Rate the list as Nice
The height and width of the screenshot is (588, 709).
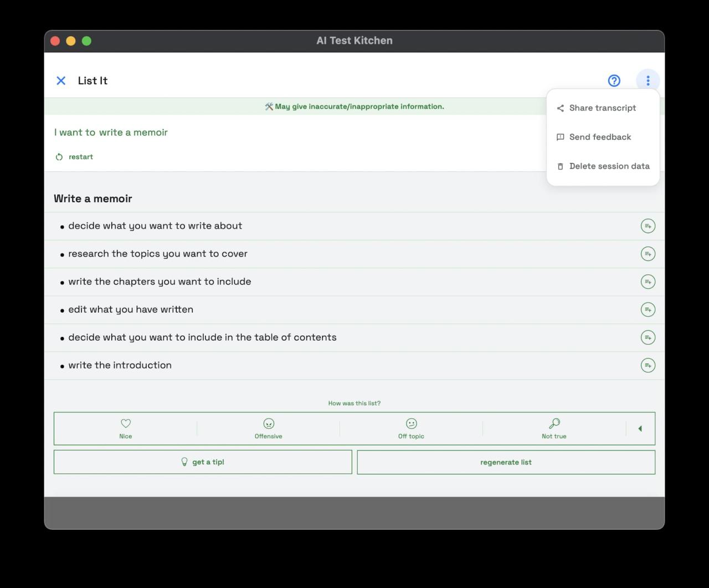tap(126, 428)
